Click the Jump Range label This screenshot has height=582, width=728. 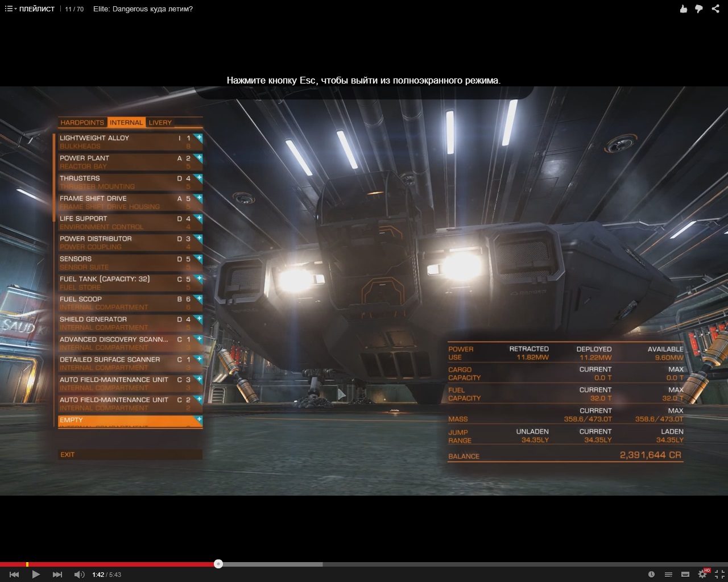tap(460, 436)
